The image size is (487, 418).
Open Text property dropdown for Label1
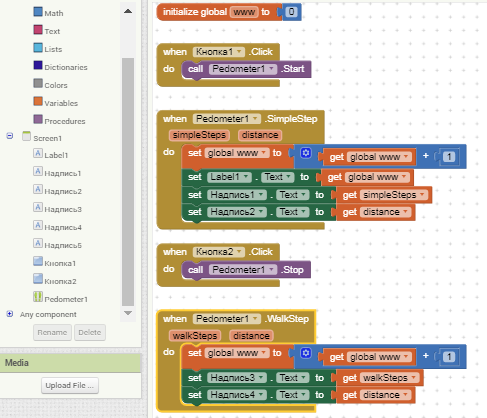coord(277,177)
